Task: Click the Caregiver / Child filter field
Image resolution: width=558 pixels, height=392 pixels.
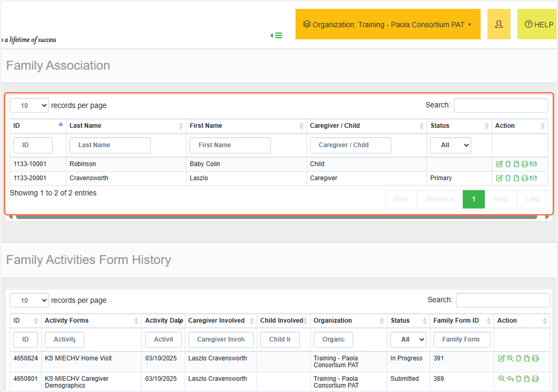Action: point(351,145)
